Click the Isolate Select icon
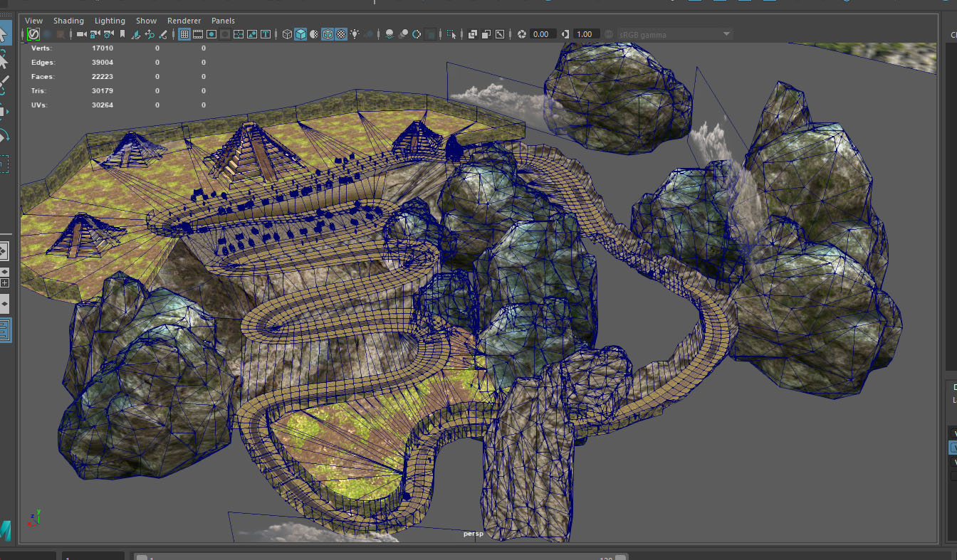This screenshot has width=957, height=560. click(451, 34)
